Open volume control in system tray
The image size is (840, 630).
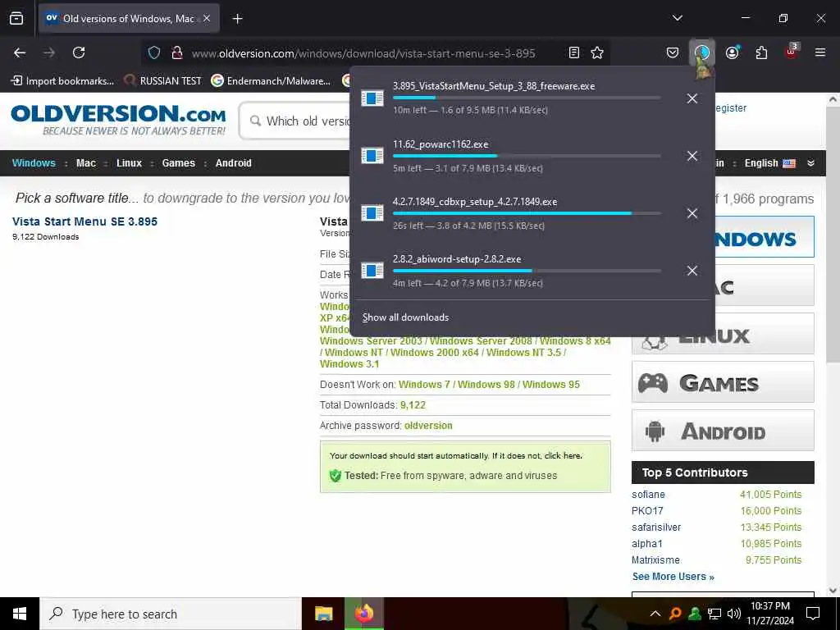(x=734, y=614)
